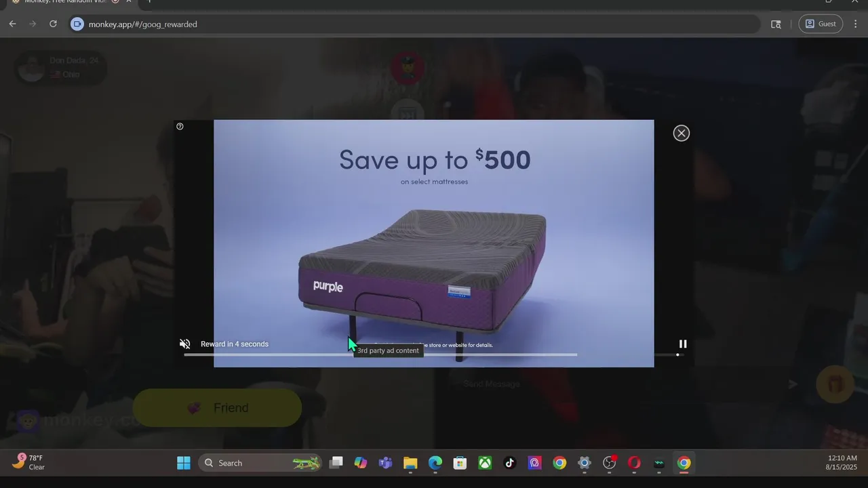Open File Explorer from the taskbar
Screen dimensions: 868x488
point(410,463)
